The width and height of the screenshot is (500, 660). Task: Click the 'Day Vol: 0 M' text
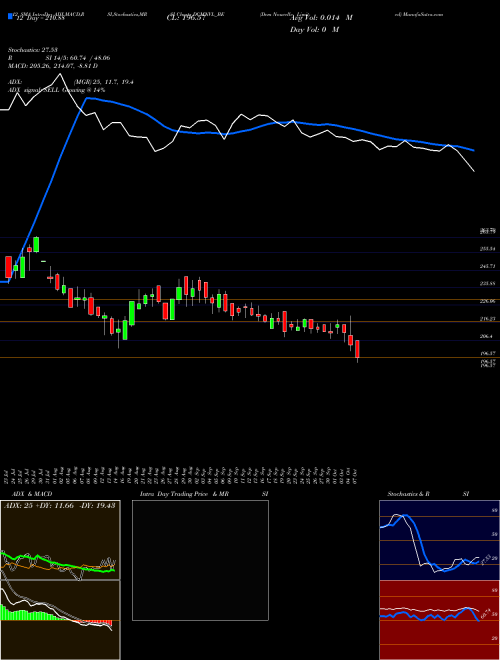[314, 30]
